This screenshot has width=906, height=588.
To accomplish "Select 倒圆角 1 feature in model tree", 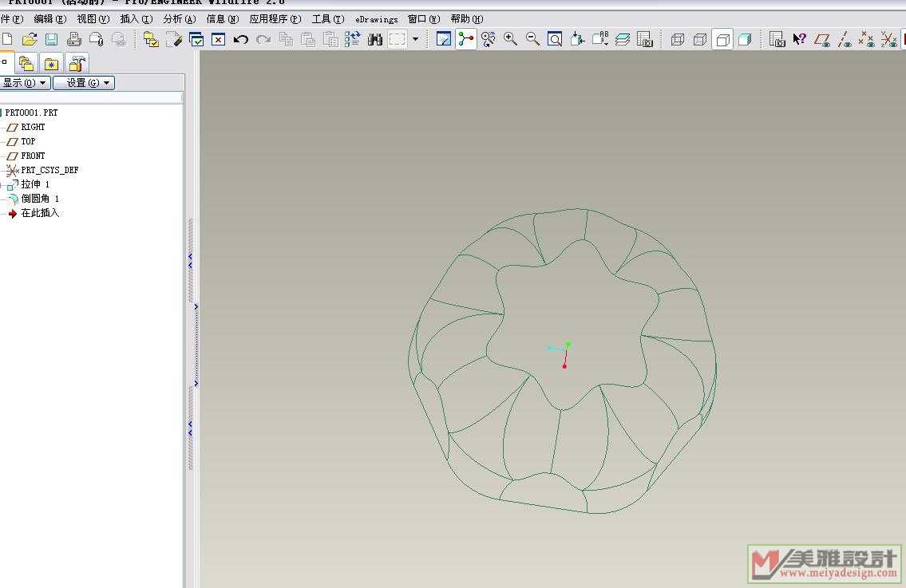I will [x=40, y=199].
